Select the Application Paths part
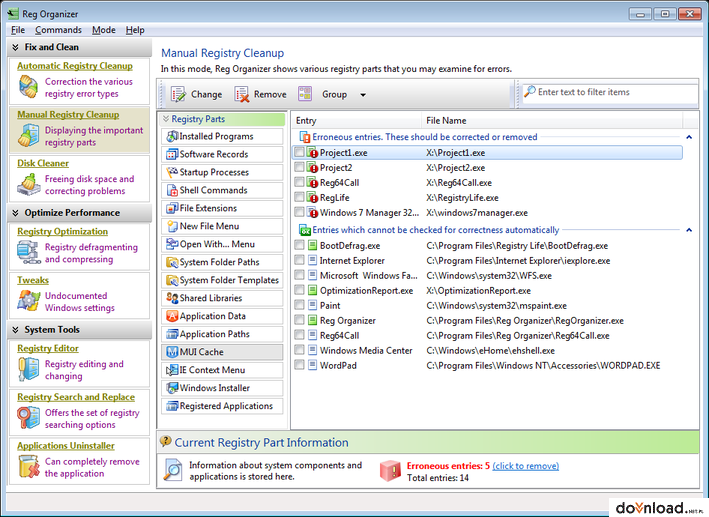The width and height of the screenshot is (709, 517). (222, 334)
